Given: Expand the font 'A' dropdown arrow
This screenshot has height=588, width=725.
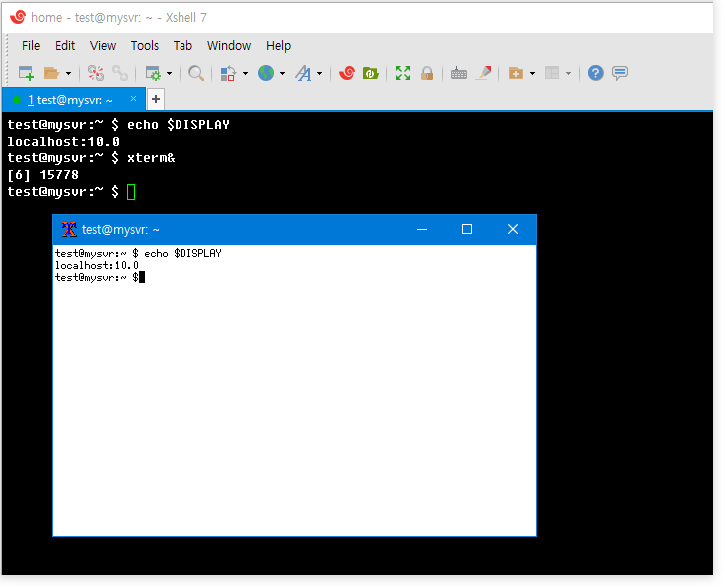Looking at the screenshot, I should click(x=319, y=73).
